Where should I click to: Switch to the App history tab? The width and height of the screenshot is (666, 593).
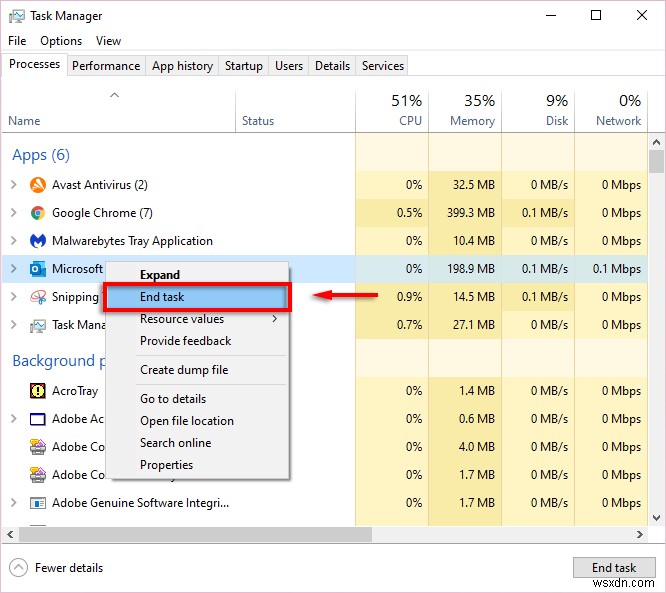pos(182,66)
